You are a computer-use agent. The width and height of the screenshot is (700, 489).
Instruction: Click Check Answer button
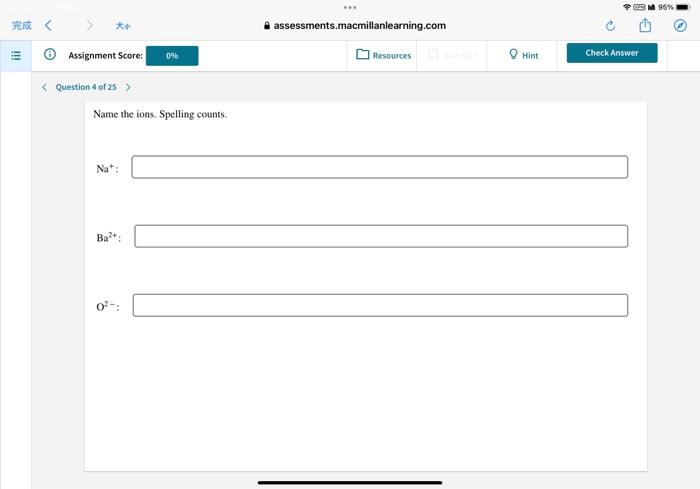[612, 53]
